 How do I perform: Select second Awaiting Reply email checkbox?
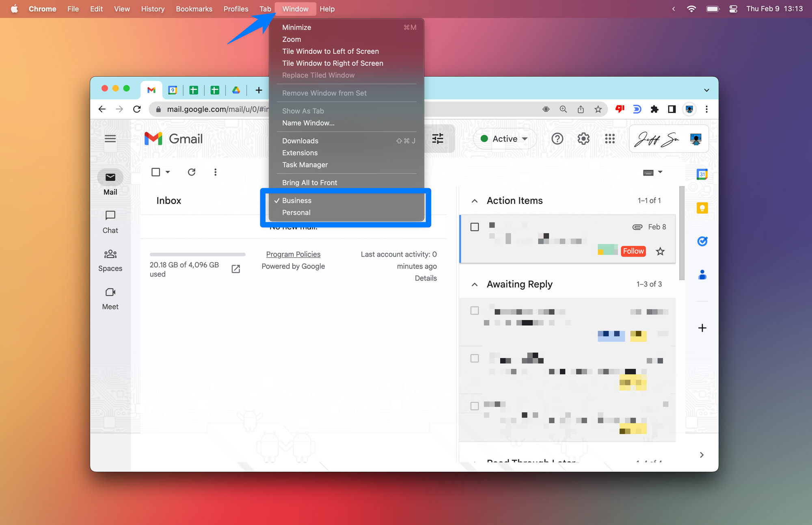[475, 358]
